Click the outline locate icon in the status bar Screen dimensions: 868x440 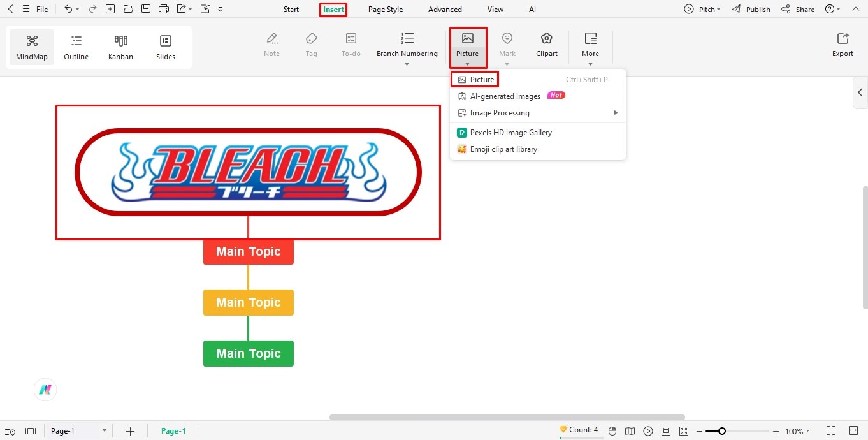[x=10, y=431]
